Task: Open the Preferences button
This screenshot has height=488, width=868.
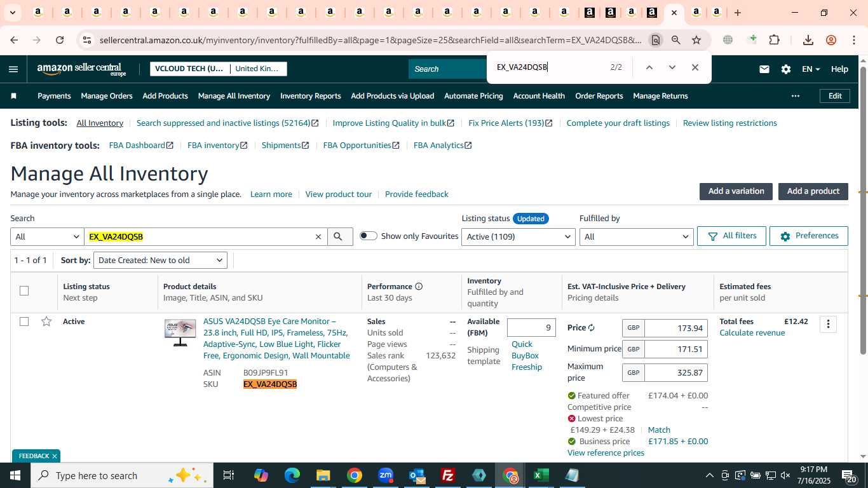Action: pos(809,236)
